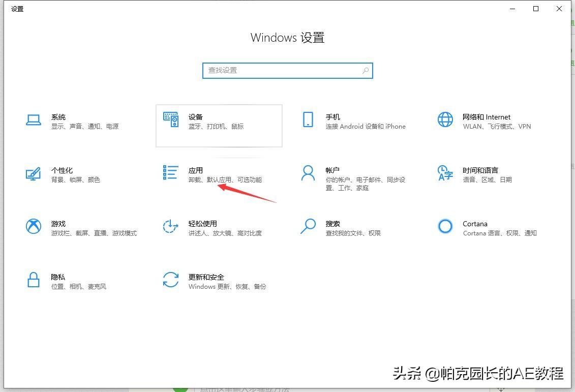Screen dimensions: 575x392
Task: Click 帐户 category title
Action: [x=332, y=170]
